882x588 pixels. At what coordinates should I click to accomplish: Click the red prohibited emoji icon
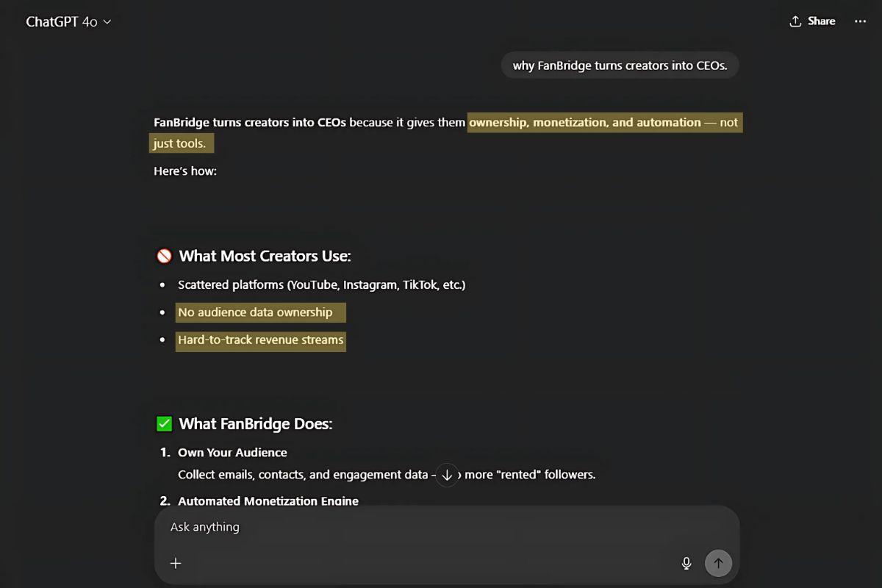(164, 256)
